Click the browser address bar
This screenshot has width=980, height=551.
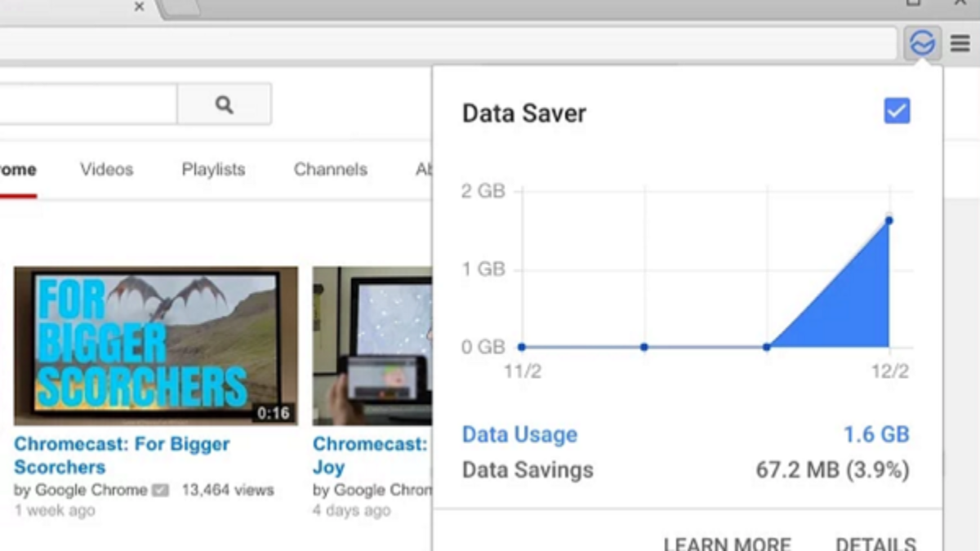click(x=448, y=42)
